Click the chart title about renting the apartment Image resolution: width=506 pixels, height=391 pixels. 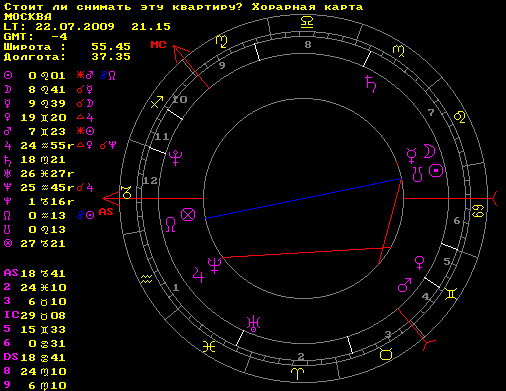(183, 7)
